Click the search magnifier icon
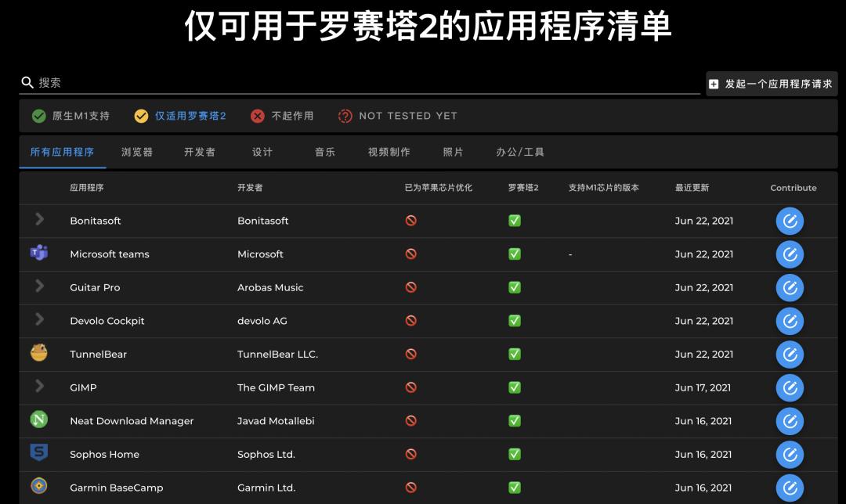The width and height of the screenshot is (846, 504). pyautogui.click(x=28, y=82)
